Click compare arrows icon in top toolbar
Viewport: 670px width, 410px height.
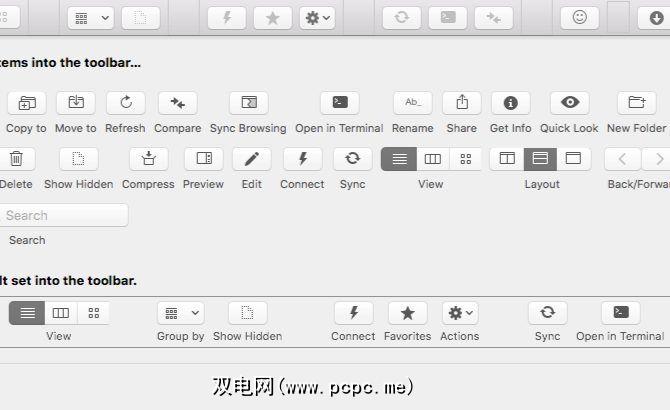pyautogui.click(x=494, y=18)
